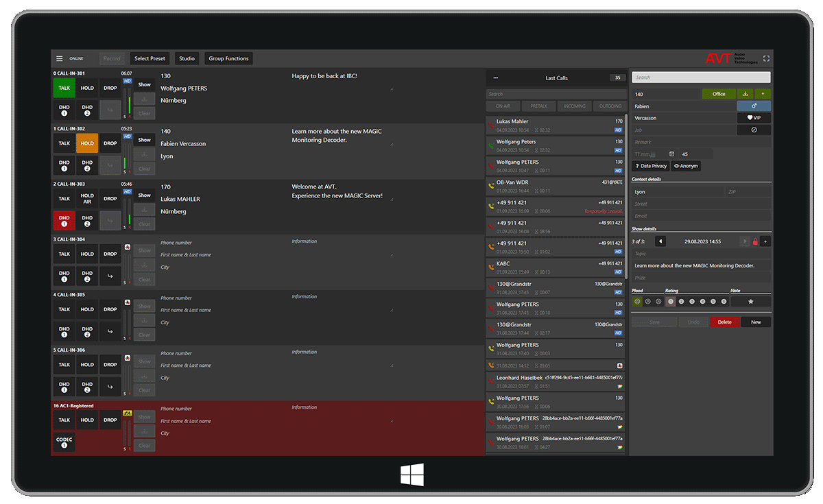Set the caller rating to level 3
823x504 pixels.
pyautogui.click(x=691, y=302)
